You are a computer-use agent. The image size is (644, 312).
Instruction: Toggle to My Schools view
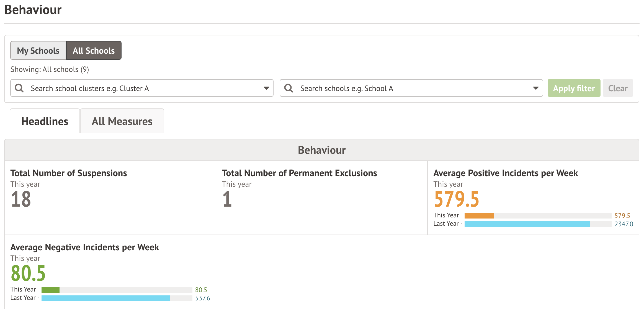pos(38,51)
